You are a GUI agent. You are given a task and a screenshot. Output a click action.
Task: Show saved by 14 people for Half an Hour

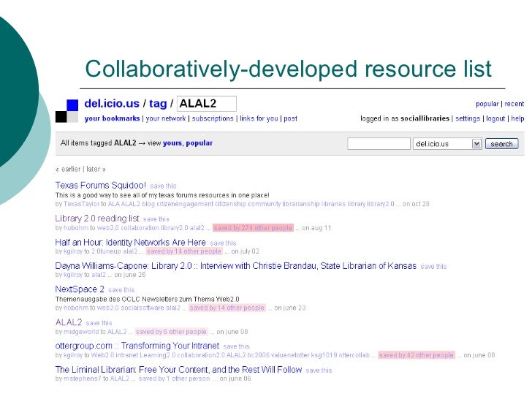click(x=184, y=251)
